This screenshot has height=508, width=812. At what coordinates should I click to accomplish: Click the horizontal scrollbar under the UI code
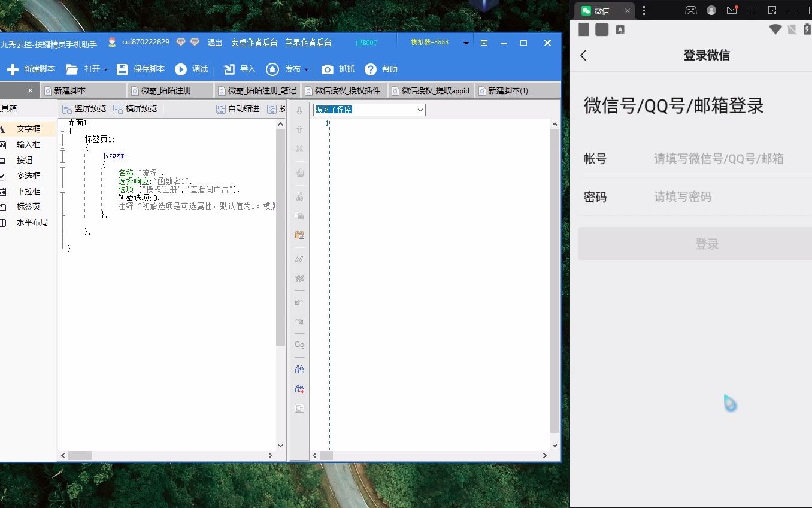(x=80, y=456)
